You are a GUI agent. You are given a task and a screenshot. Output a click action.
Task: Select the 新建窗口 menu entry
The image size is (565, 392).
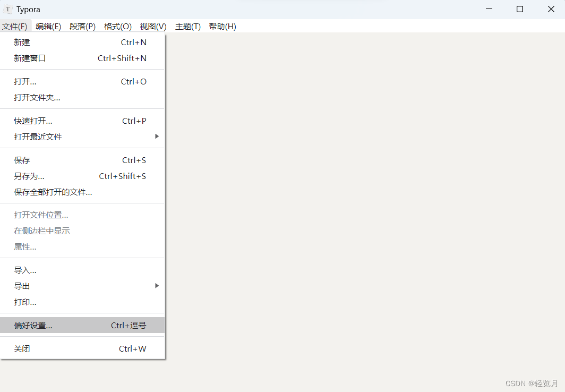[82, 58]
